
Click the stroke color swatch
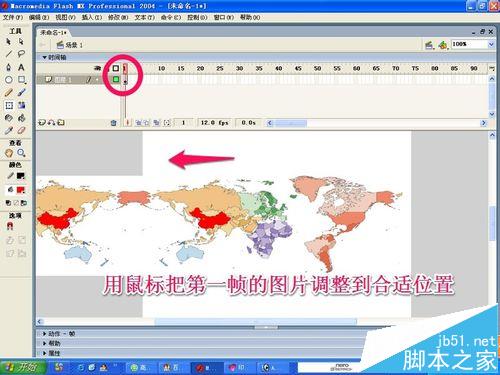pyautogui.click(x=21, y=176)
